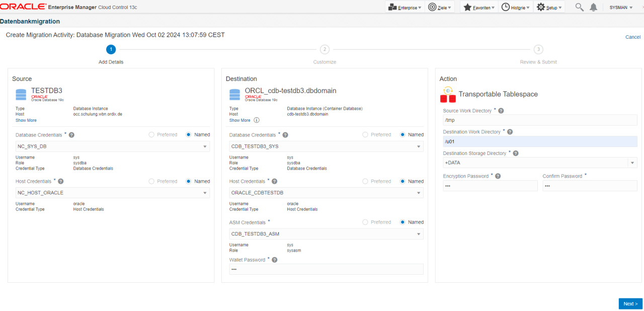Click the Next button

630,303
